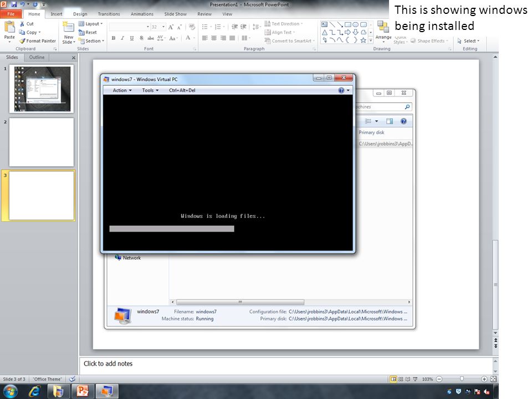Open the Layout dropdown
This screenshot has height=399, width=532.
pyautogui.click(x=90, y=24)
